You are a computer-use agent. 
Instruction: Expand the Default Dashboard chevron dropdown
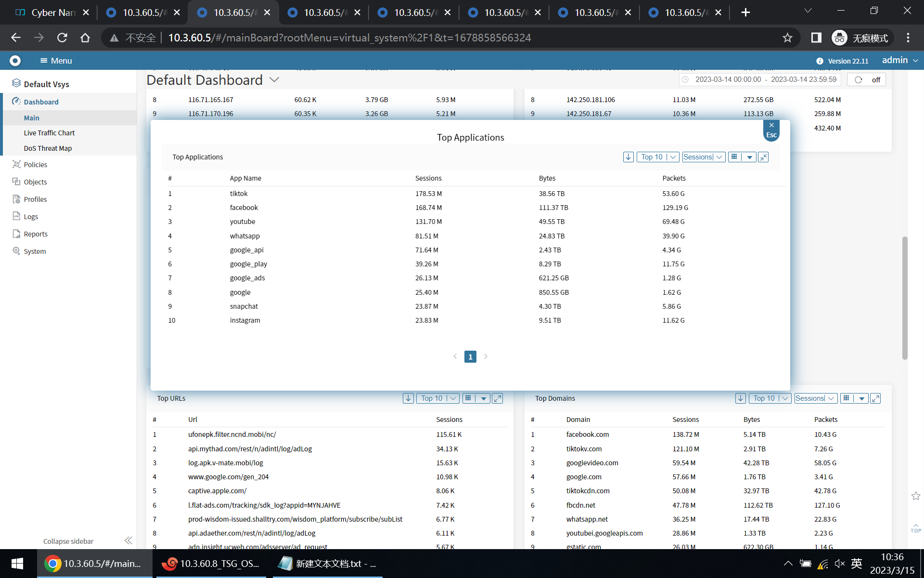coord(274,80)
